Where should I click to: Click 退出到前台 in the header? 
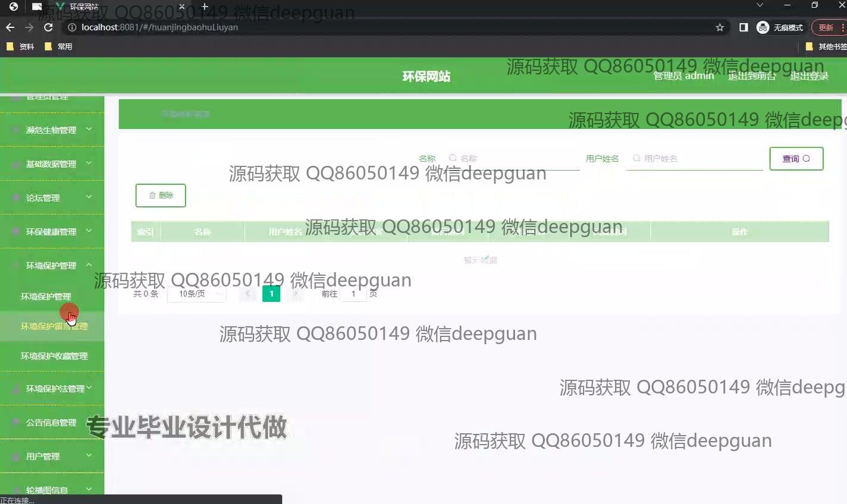(752, 76)
